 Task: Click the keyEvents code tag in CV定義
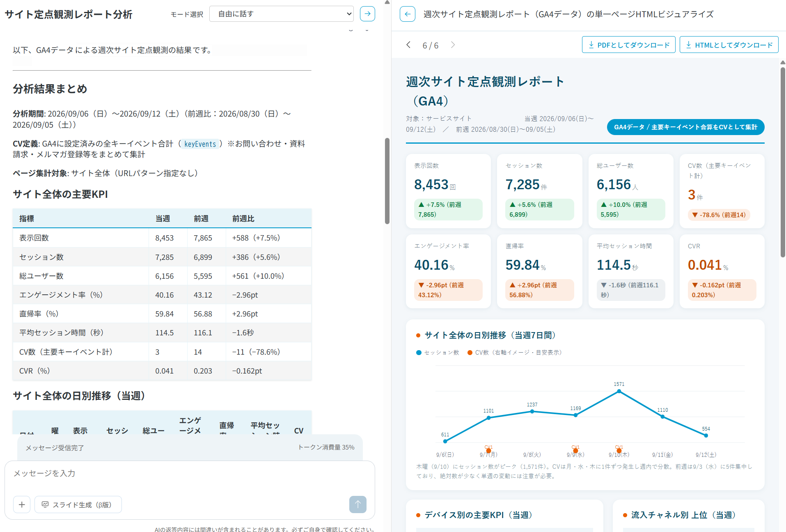click(x=200, y=144)
